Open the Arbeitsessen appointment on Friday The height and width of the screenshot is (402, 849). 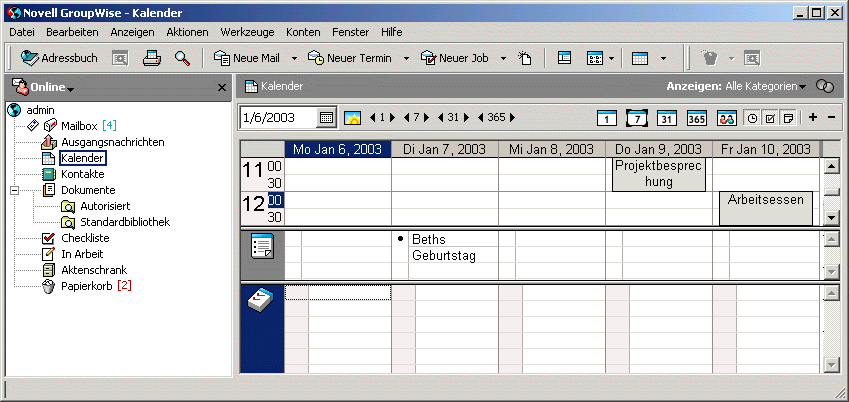tap(766, 208)
